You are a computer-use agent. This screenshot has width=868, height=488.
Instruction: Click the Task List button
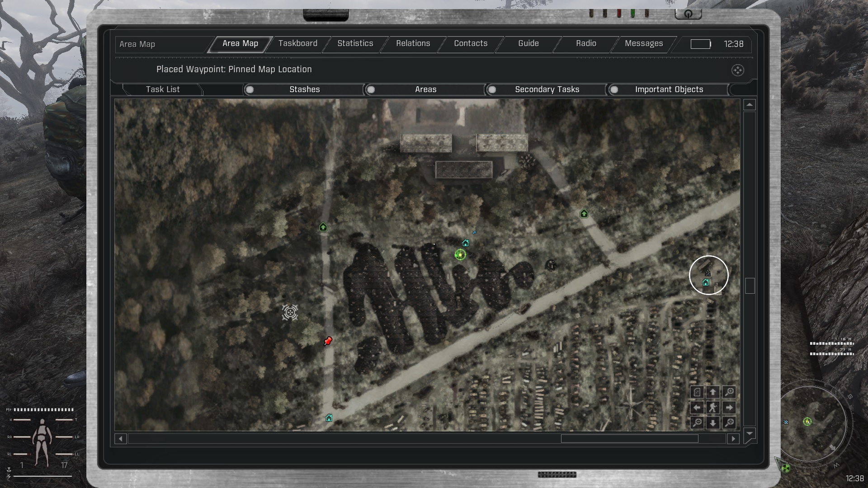pos(163,89)
